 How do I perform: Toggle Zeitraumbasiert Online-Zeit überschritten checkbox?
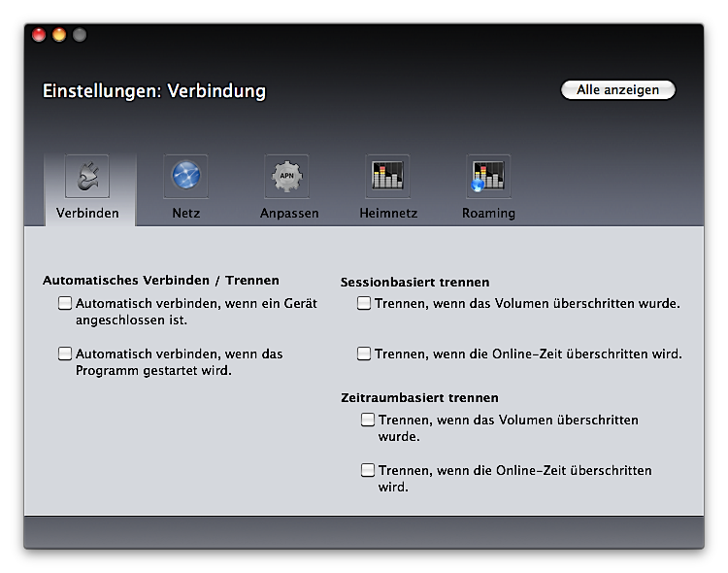(368, 470)
